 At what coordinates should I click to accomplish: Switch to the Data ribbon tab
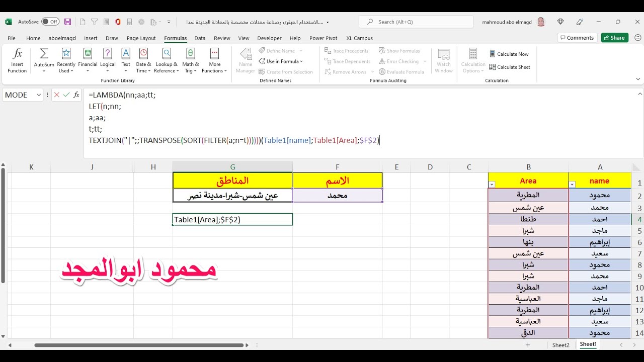pyautogui.click(x=200, y=38)
